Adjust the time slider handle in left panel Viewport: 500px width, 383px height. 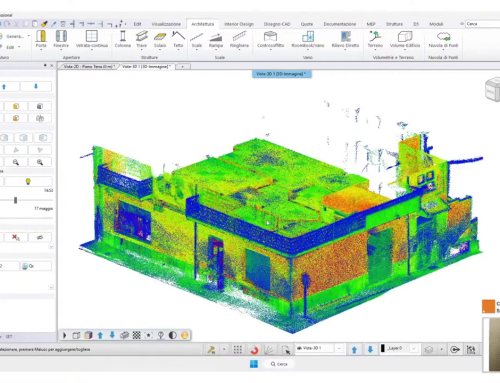pos(15,200)
